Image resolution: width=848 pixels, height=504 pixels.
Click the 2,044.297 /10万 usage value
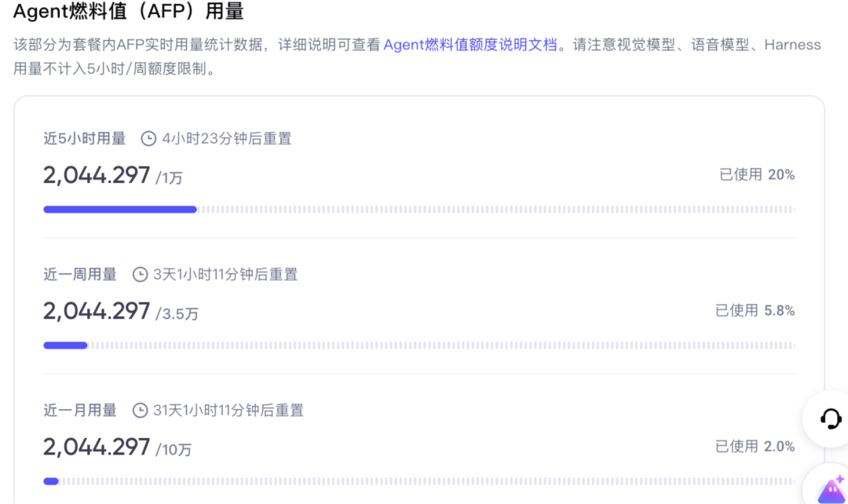(x=117, y=447)
